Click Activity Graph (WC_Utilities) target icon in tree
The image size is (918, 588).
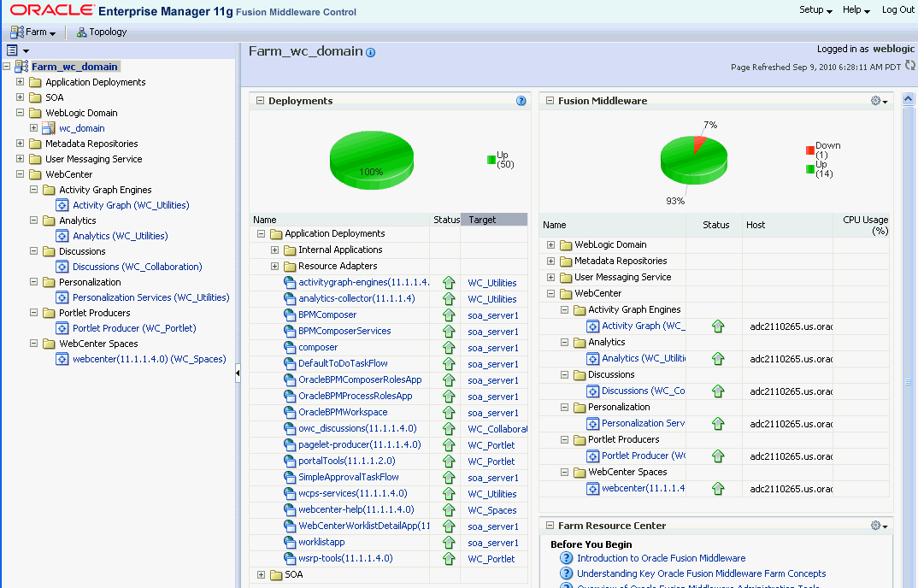[x=62, y=205]
